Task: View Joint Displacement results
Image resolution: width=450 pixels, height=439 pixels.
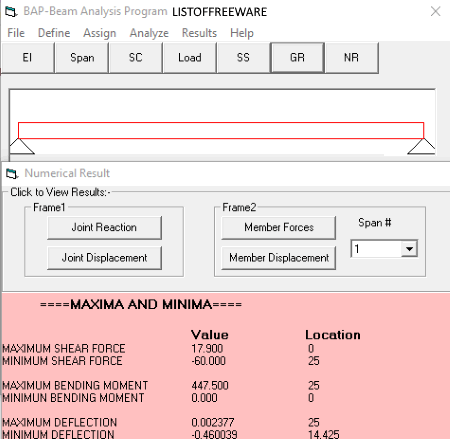Action: [x=104, y=258]
